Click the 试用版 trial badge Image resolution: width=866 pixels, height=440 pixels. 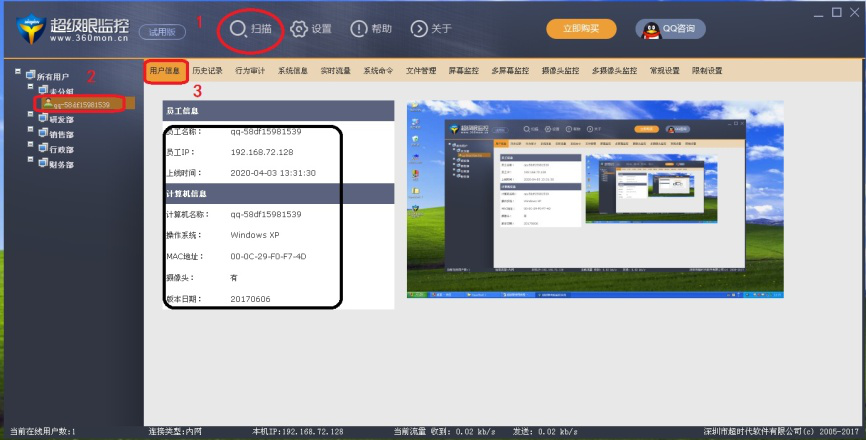[x=162, y=32]
